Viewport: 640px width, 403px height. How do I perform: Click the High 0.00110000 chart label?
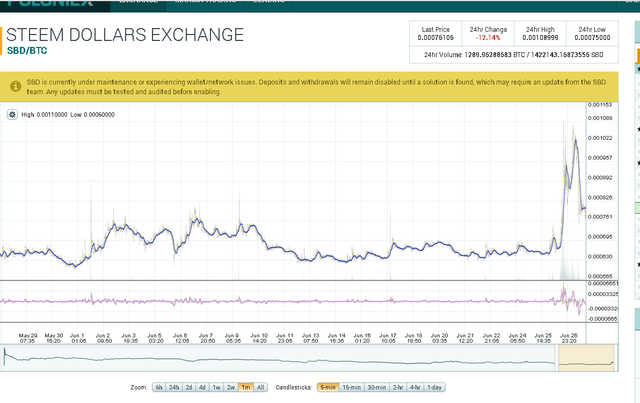click(x=44, y=115)
